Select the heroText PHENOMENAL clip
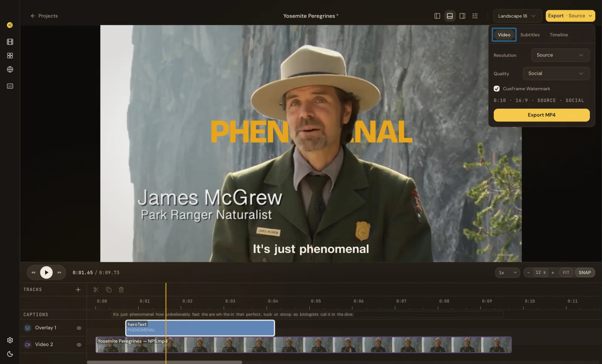 (200, 328)
